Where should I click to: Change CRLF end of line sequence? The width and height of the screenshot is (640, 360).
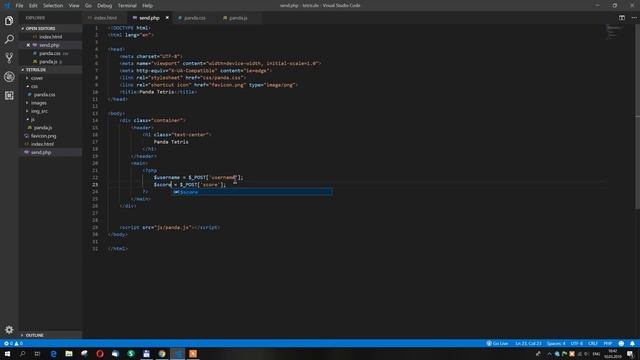[x=593, y=343]
